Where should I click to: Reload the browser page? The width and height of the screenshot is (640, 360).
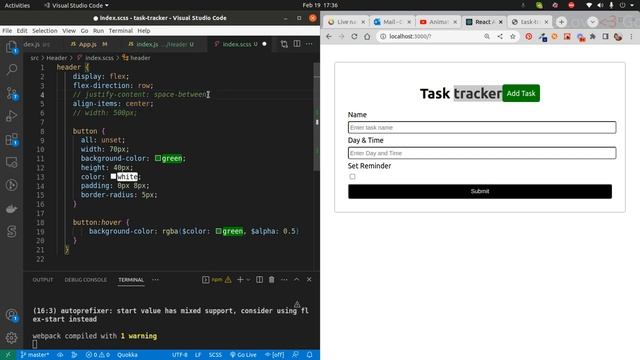click(354, 36)
